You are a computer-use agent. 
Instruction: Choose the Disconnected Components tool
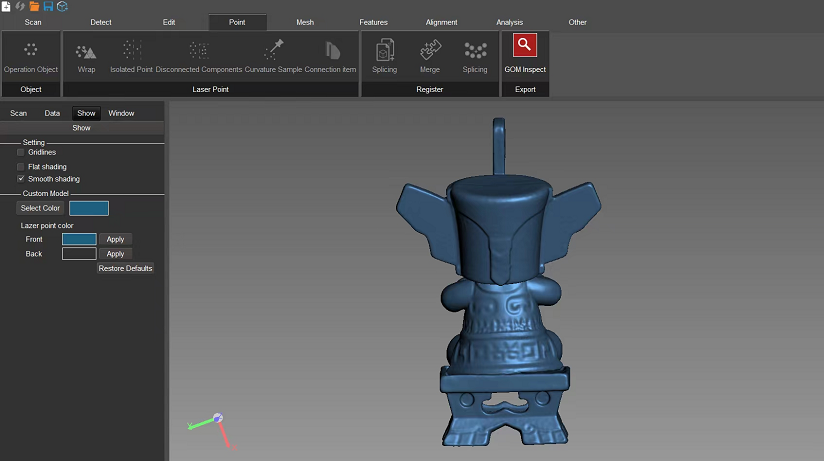coord(199,57)
